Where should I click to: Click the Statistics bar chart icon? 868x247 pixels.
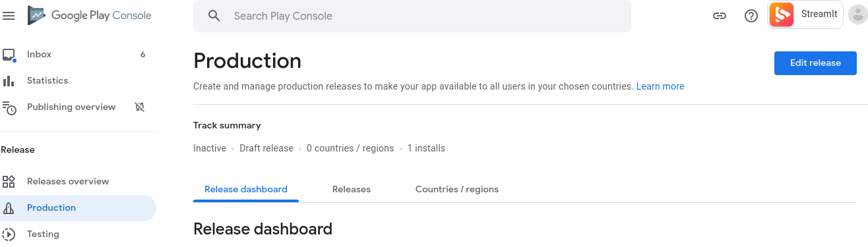(9, 81)
